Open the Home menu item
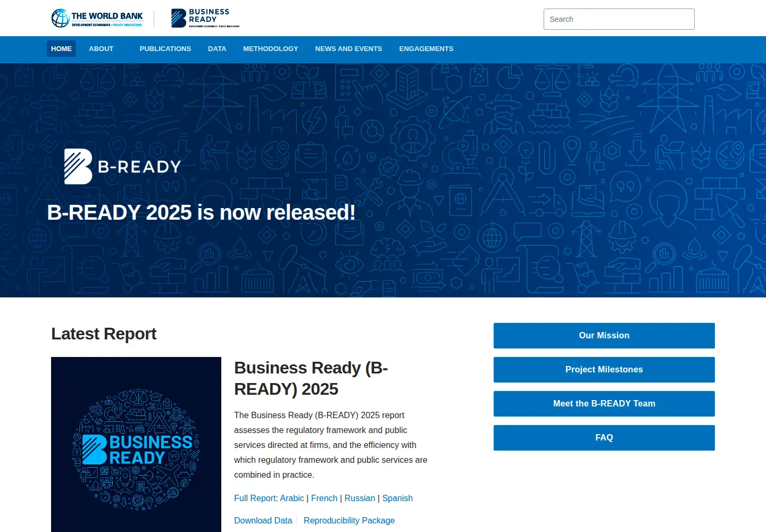The height and width of the screenshot is (532, 766). [x=61, y=48]
